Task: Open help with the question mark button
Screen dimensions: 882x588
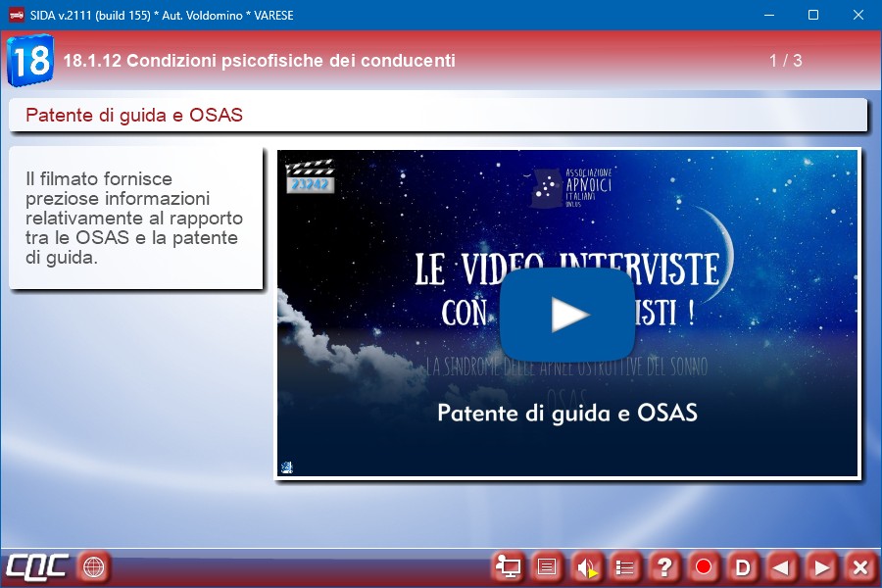Action: [664, 566]
